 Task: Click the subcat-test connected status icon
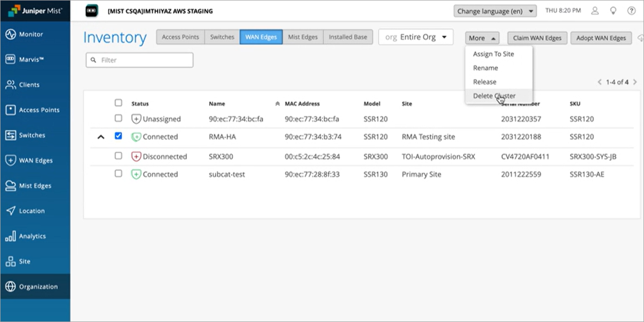click(x=136, y=174)
